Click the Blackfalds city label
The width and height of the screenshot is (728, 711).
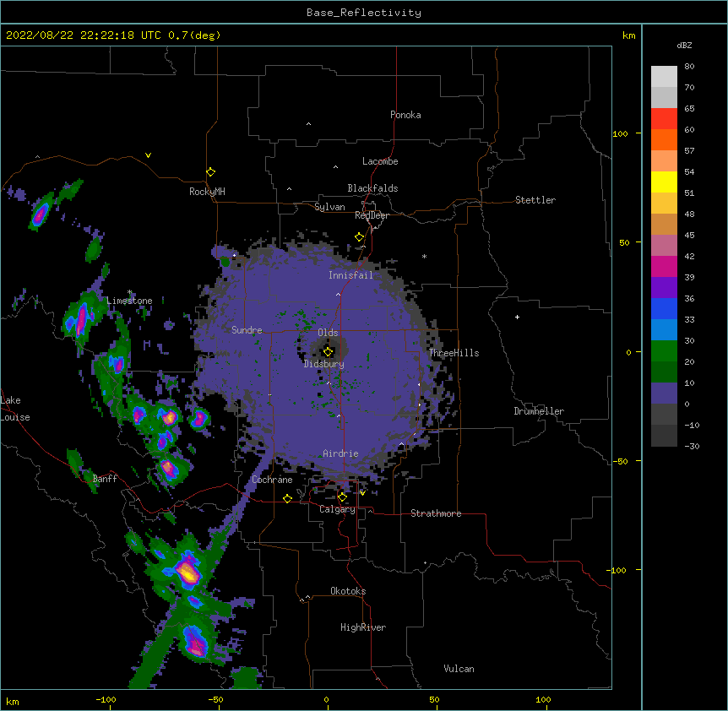tap(372, 188)
